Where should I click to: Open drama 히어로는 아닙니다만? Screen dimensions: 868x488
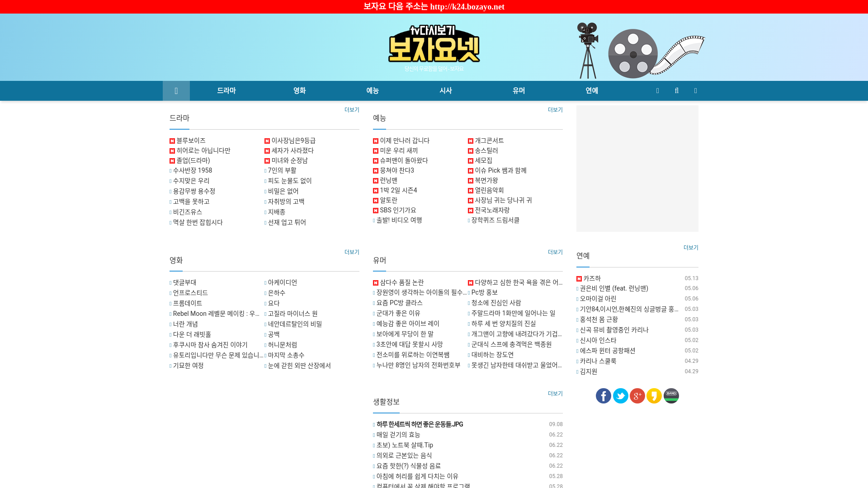coord(203,150)
